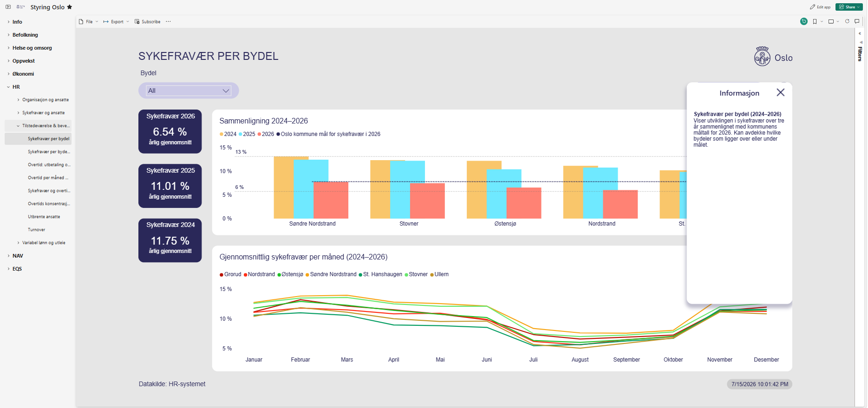Open the view options dropdown arrow

[x=838, y=21]
